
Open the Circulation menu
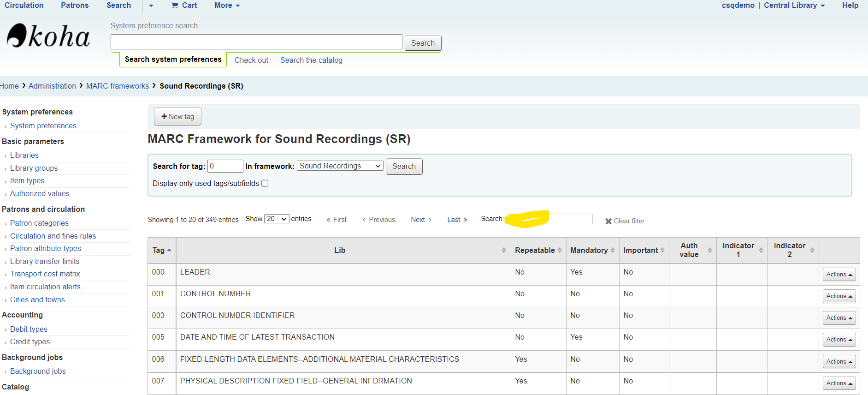click(24, 6)
